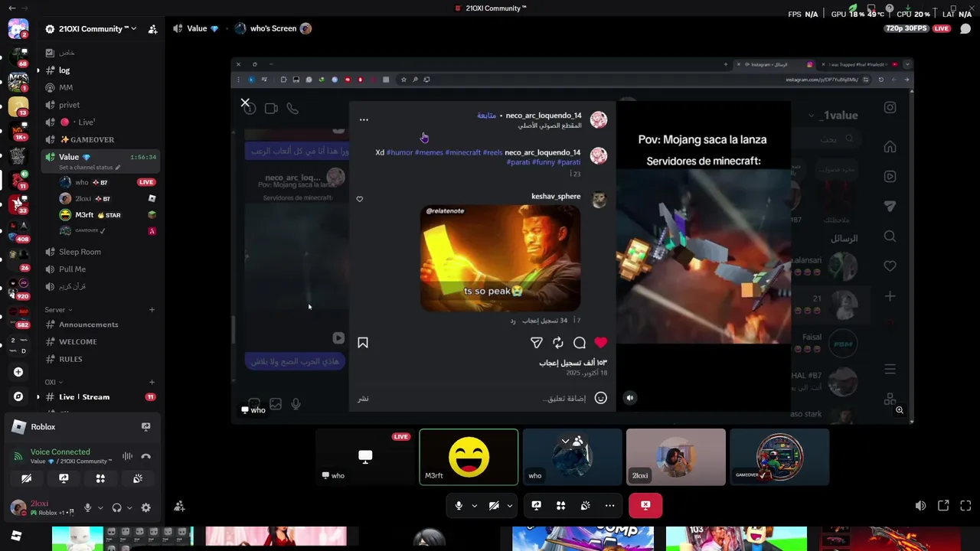Open input device options next to user mic

100,507
